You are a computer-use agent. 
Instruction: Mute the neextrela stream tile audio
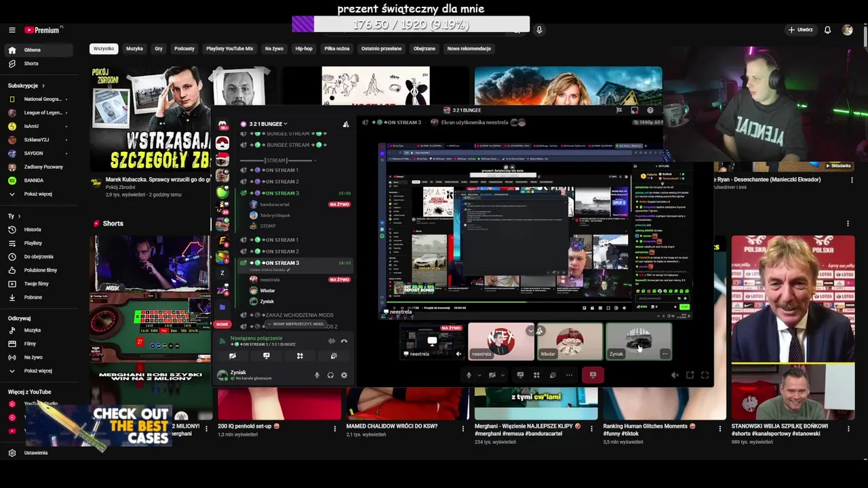[458, 354]
